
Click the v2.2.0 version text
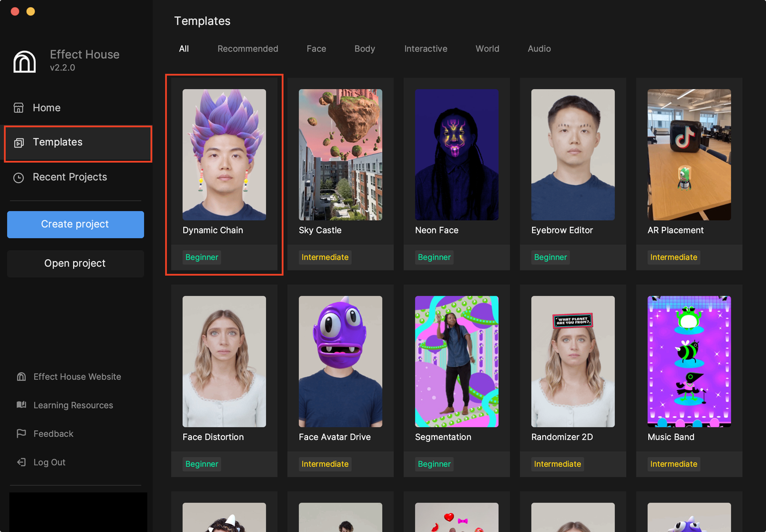(63, 68)
